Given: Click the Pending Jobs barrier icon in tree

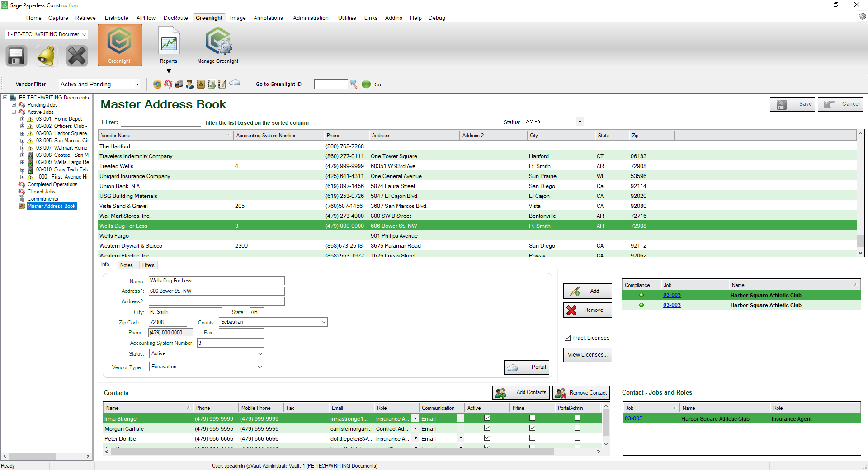Looking at the screenshot, I should coord(21,105).
